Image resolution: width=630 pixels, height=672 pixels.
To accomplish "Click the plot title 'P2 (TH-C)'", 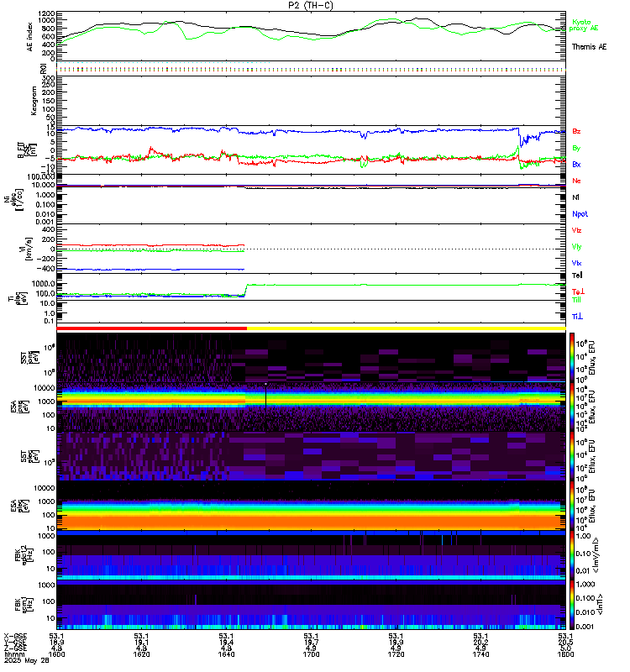I will pyautogui.click(x=311, y=5).
